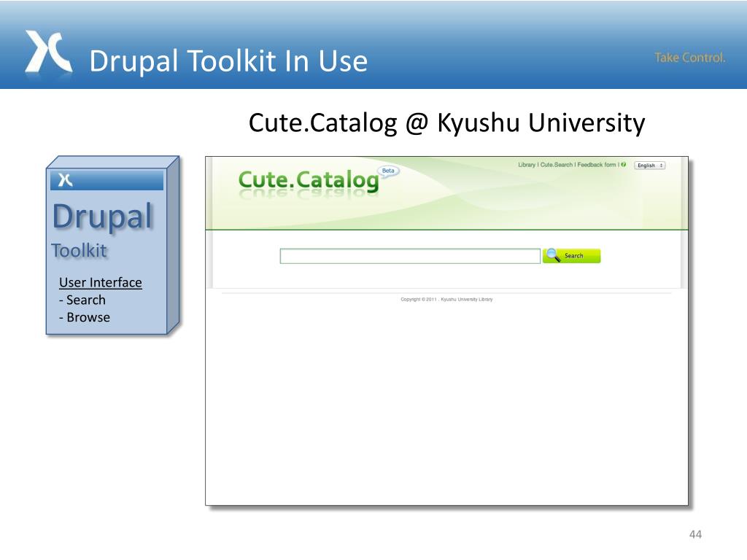This screenshot has width=747, height=560.
Task: Click the '- Browse' list item
Action: coord(85,317)
